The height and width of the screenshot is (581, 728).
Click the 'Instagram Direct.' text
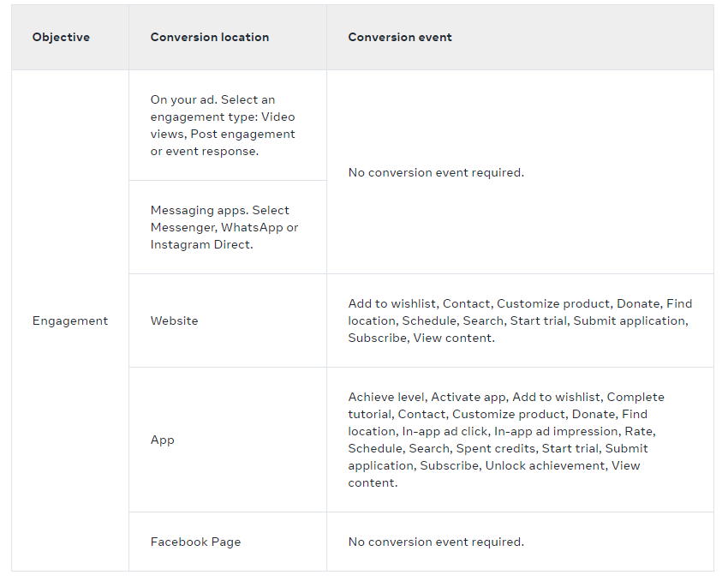coord(201,244)
